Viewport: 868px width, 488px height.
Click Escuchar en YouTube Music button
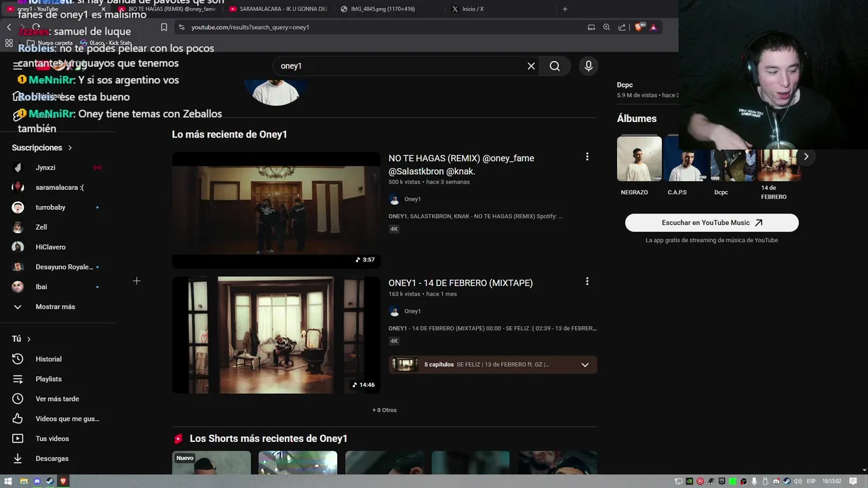pyautogui.click(x=711, y=222)
